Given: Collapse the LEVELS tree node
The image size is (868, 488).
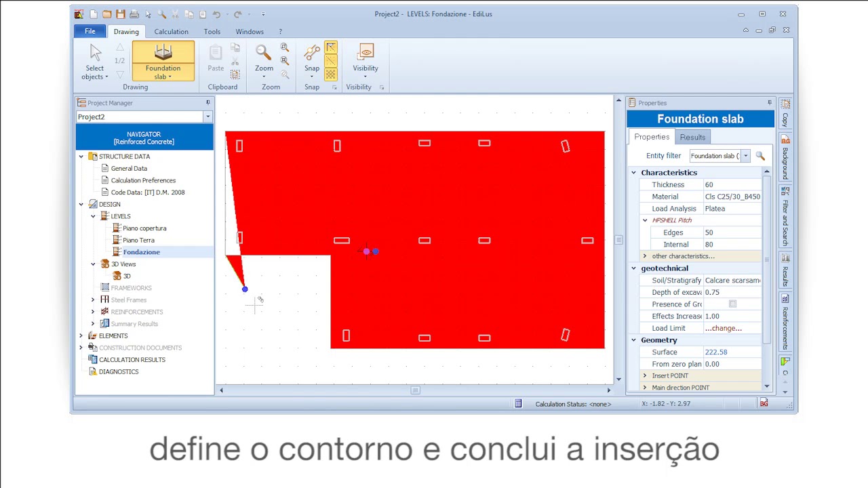Looking at the screenshot, I should tap(94, 216).
